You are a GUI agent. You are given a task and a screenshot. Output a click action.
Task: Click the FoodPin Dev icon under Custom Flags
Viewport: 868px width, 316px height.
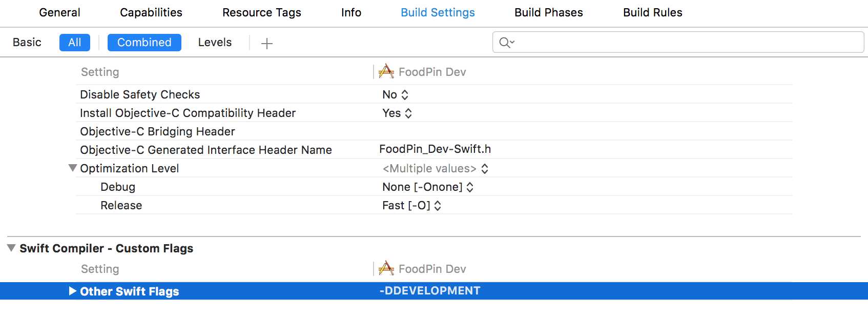pyautogui.click(x=386, y=268)
